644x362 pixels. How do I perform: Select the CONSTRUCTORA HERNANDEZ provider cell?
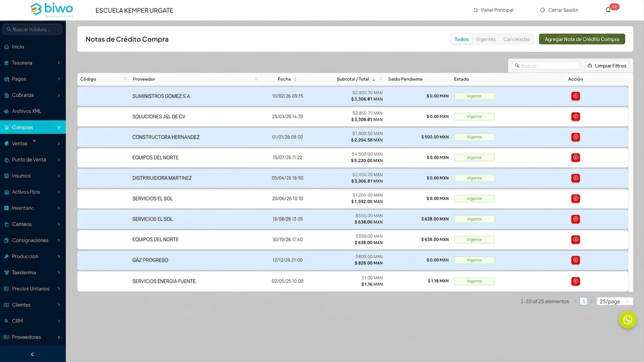[166, 137]
